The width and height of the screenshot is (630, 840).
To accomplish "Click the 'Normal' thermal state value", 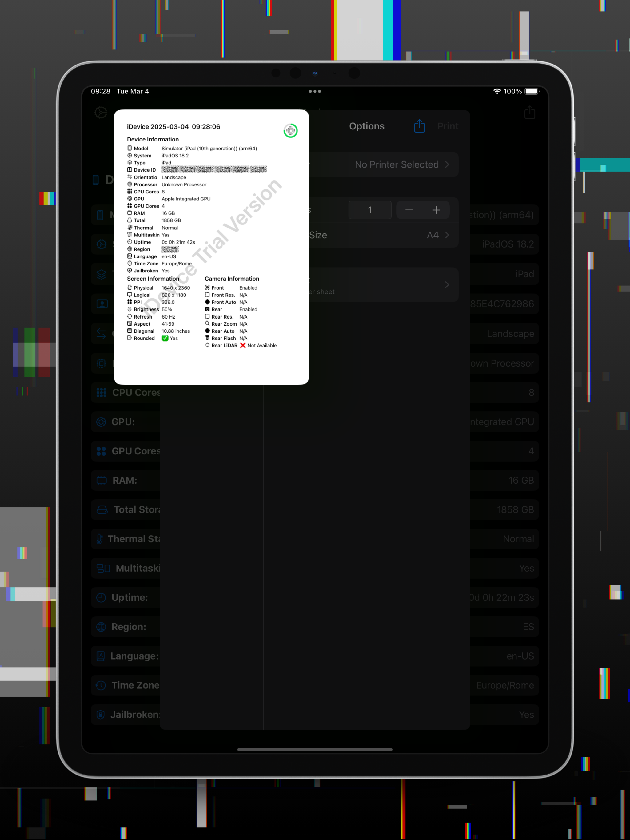I will (518, 539).
